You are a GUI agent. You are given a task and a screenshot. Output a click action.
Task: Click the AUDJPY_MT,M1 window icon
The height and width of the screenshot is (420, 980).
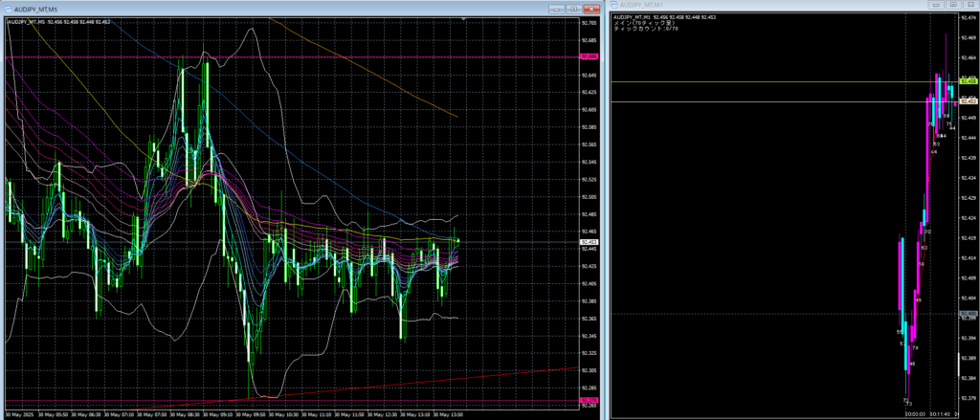point(615,5)
